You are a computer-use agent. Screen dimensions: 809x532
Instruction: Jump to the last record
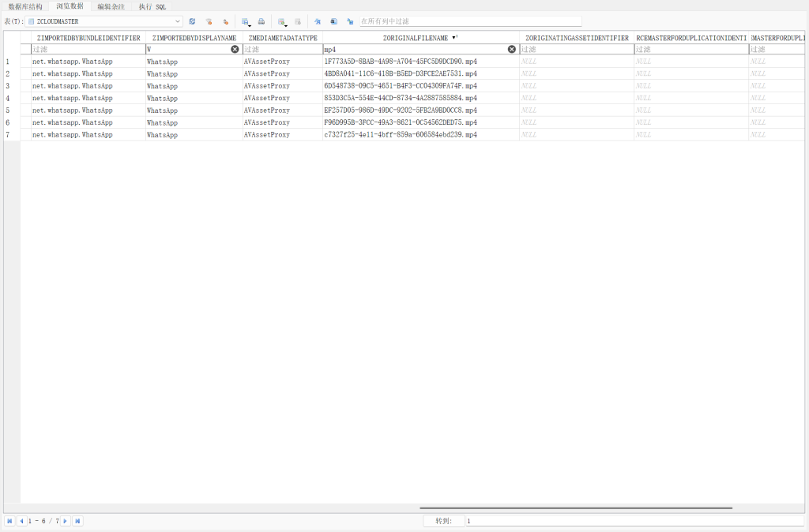coord(77,521)
